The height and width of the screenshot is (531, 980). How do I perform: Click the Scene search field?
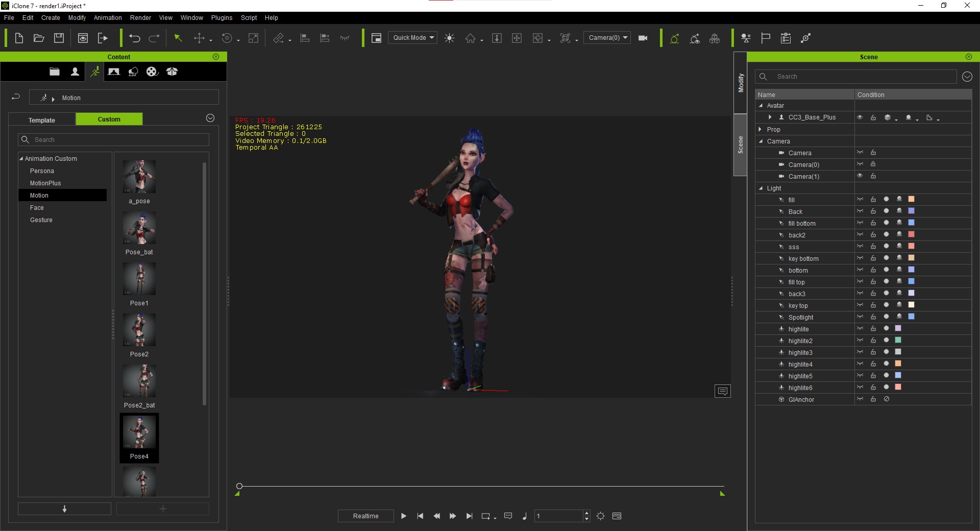point(856,77)
